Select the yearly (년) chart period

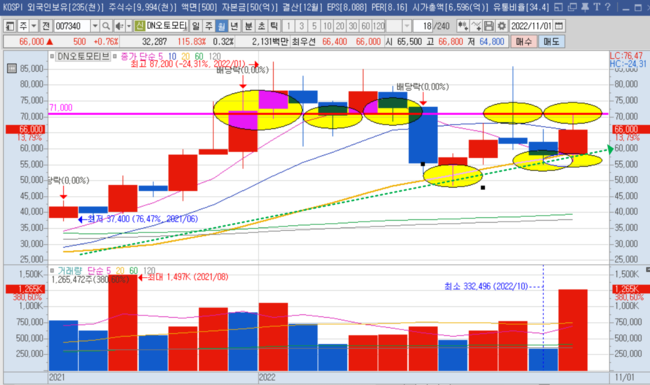(234, 26)
